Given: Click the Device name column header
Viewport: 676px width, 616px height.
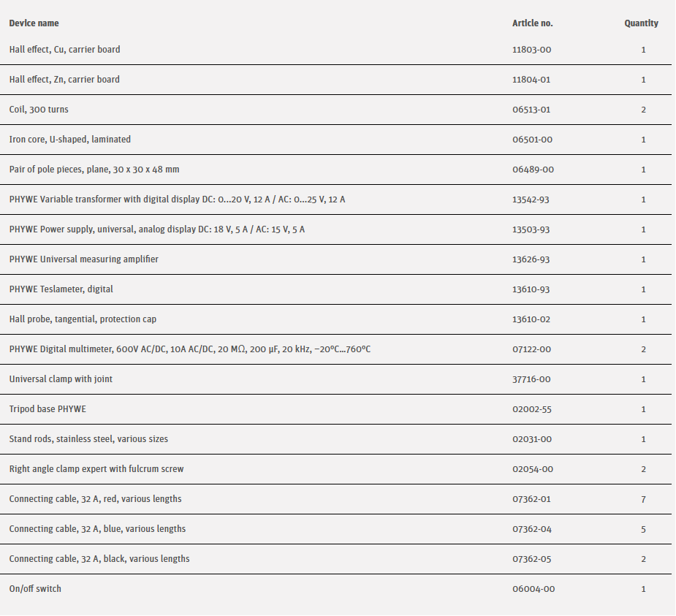Looking at the screenshot, I should coord(34,23).
